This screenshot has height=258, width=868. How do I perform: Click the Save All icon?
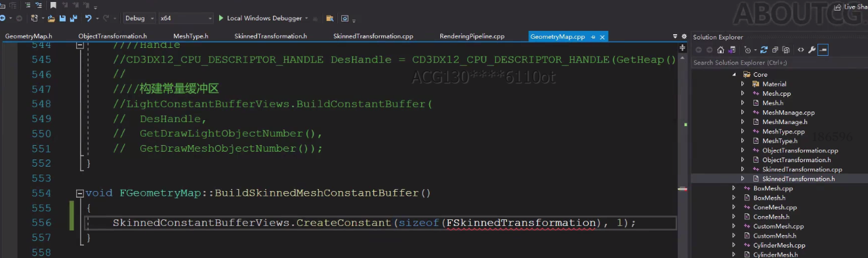[73, 18]
